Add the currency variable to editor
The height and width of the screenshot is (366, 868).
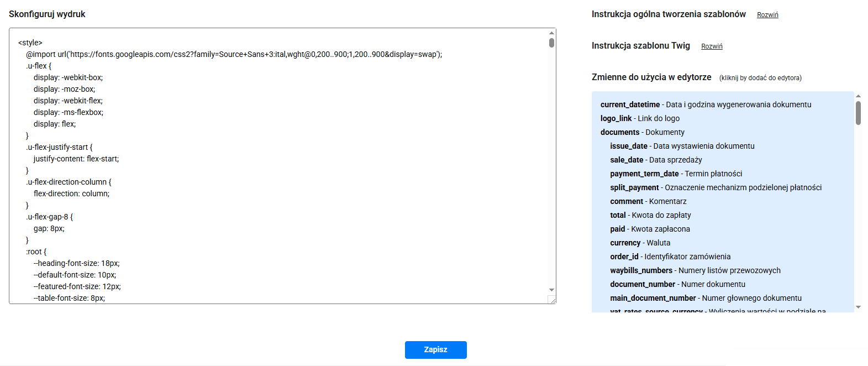(625, 243)
